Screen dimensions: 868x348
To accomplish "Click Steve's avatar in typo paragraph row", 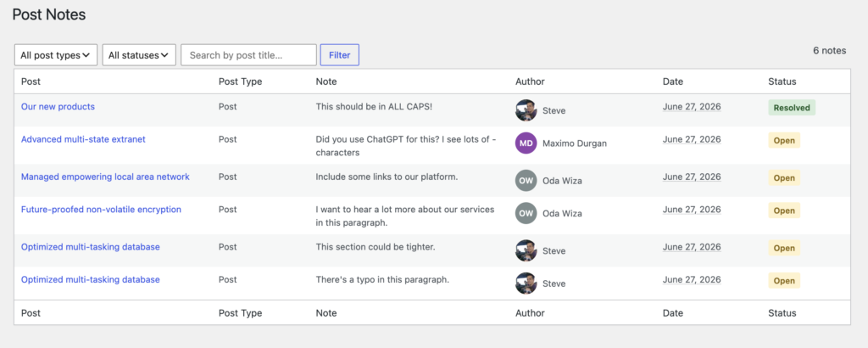I will (526, 283).
